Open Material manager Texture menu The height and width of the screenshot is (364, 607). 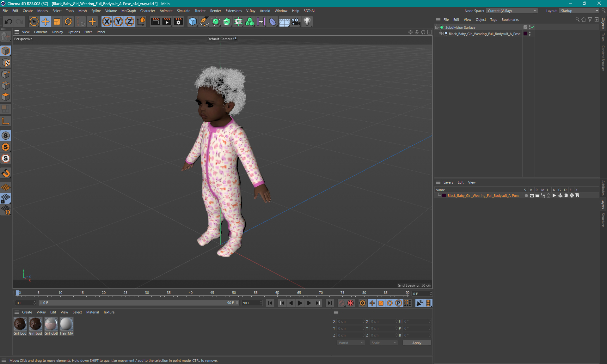(109, 312)
